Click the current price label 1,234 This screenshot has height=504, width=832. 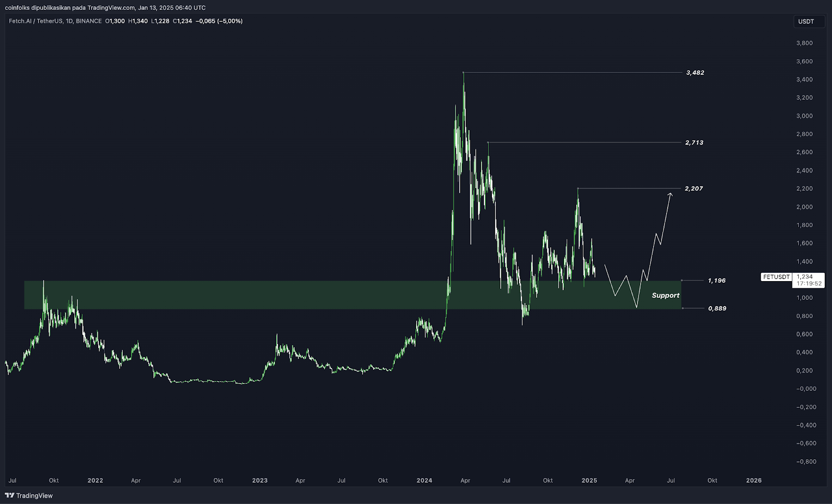coord(805,277)
